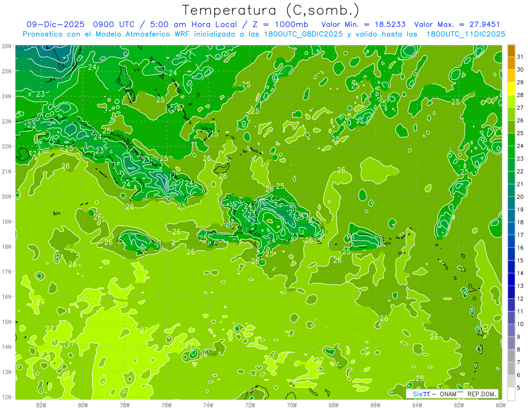Click 'Valor Min. = 18.5233' in the header

pos(364,25)
